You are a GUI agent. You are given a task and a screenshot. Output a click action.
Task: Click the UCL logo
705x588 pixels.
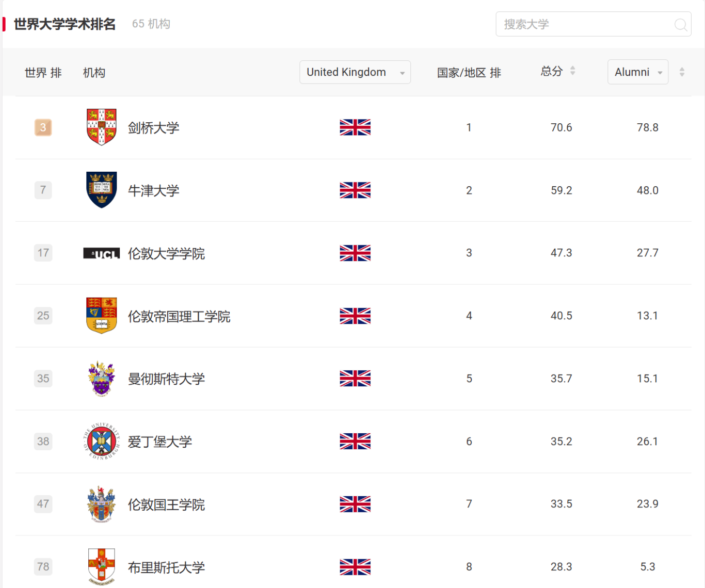pos(102,253)
